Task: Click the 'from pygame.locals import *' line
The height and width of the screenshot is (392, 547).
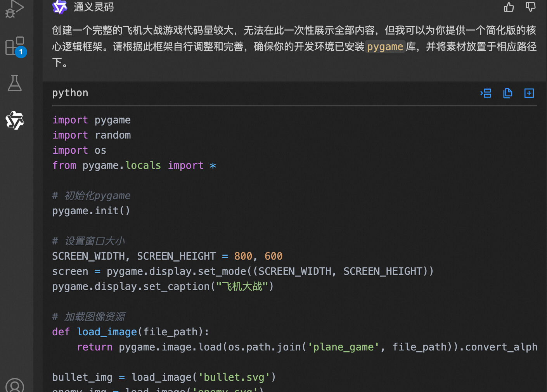Action: (134, 165)
